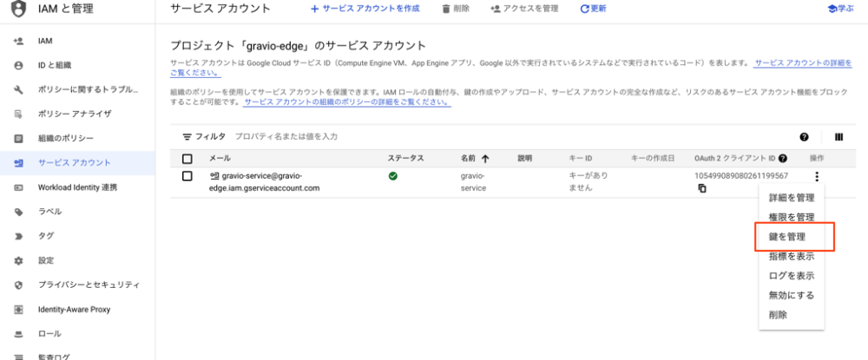Open column display options icon
Screen dimensions: 868x360
(838, 137)
